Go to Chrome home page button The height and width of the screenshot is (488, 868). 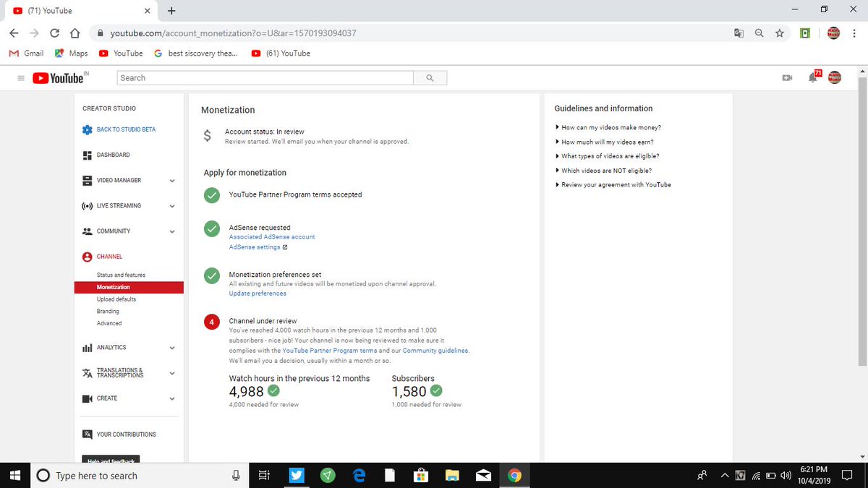click(74, 33)
